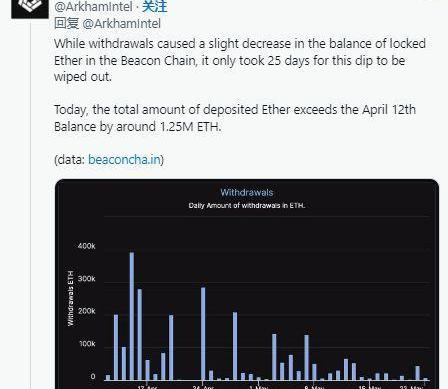Select the bar near 200k just before 1 May
Viewport: 448px width, 389px height.
coord(235,346)
